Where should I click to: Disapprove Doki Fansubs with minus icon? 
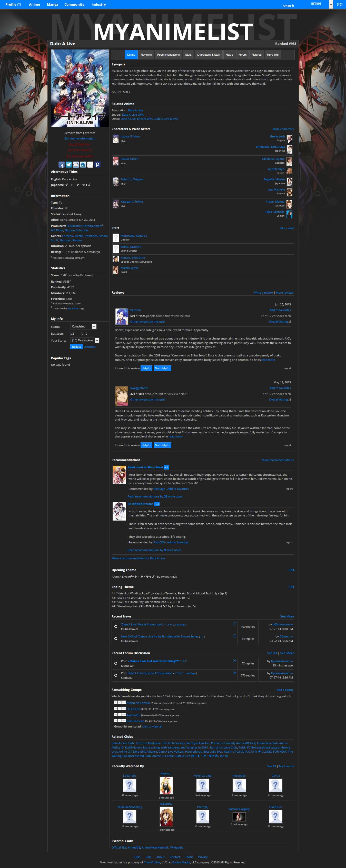click(124, 721)
